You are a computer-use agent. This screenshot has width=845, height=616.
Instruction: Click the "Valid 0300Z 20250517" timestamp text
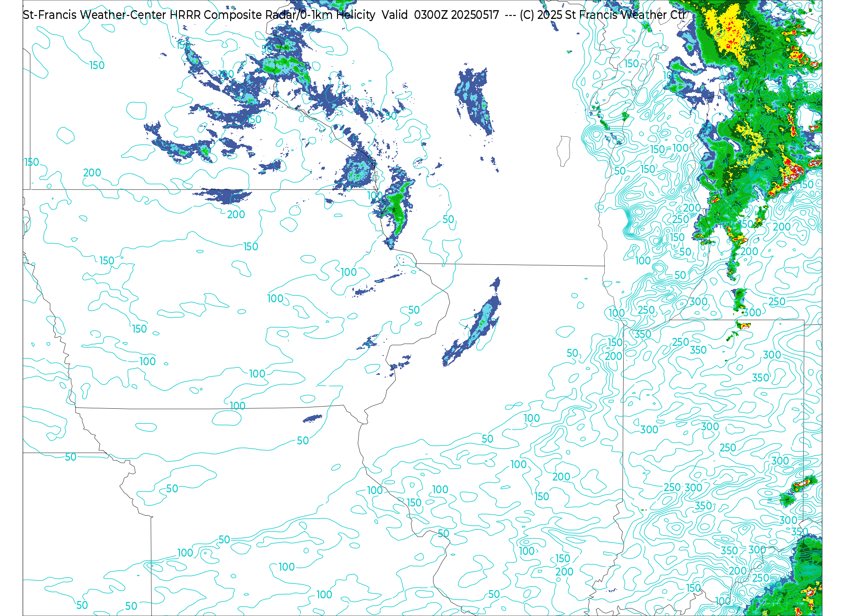point(441,15)
